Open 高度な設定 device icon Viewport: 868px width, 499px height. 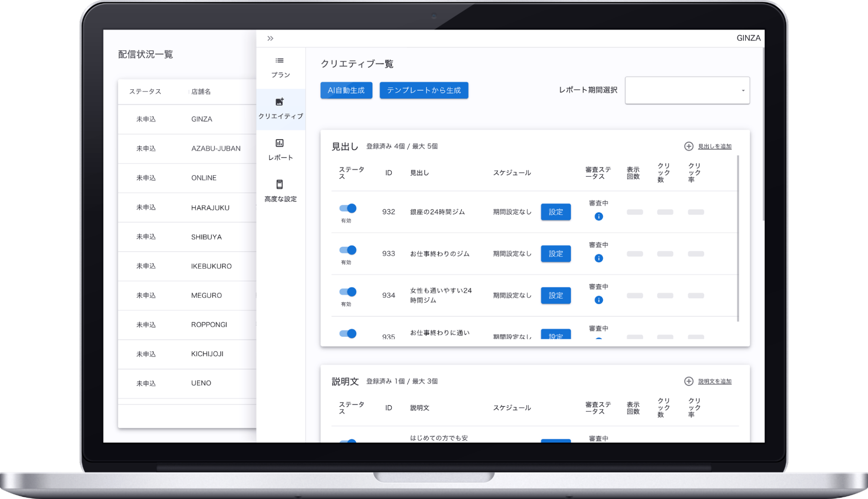280,184
